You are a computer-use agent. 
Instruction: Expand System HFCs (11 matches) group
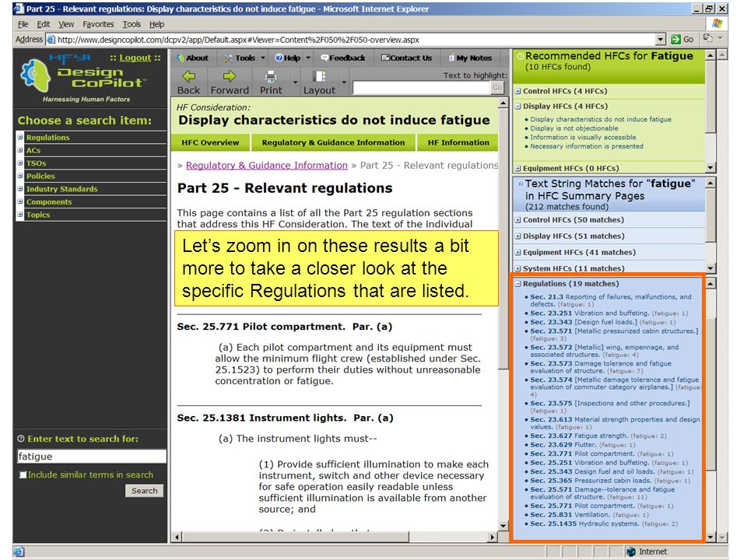518,268
